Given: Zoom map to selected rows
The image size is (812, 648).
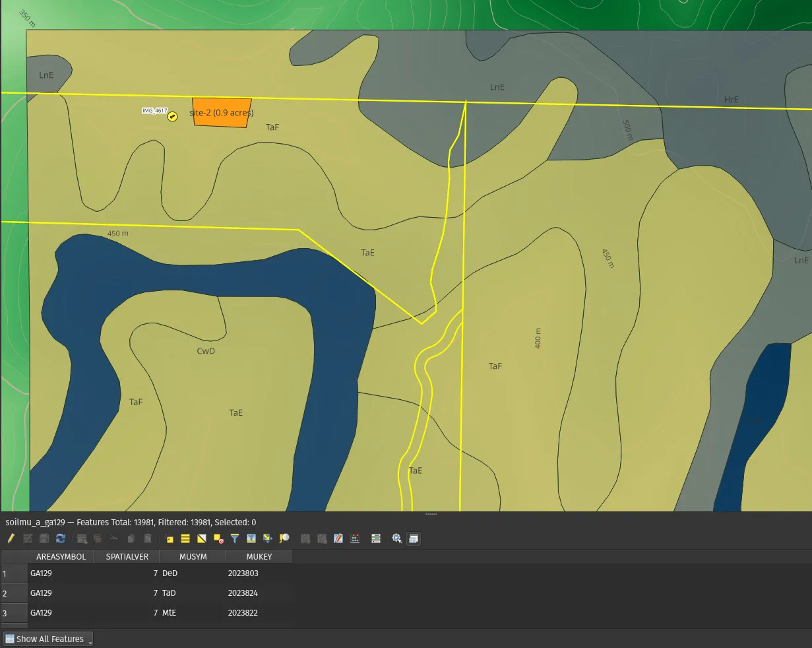Looking at the screenshot, I should coord(284,538).
